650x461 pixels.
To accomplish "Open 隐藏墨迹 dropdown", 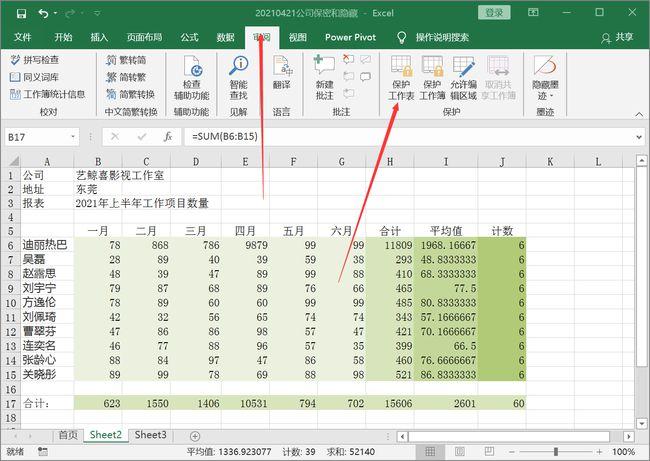I will pyautogui.click(x=545, y=78).
